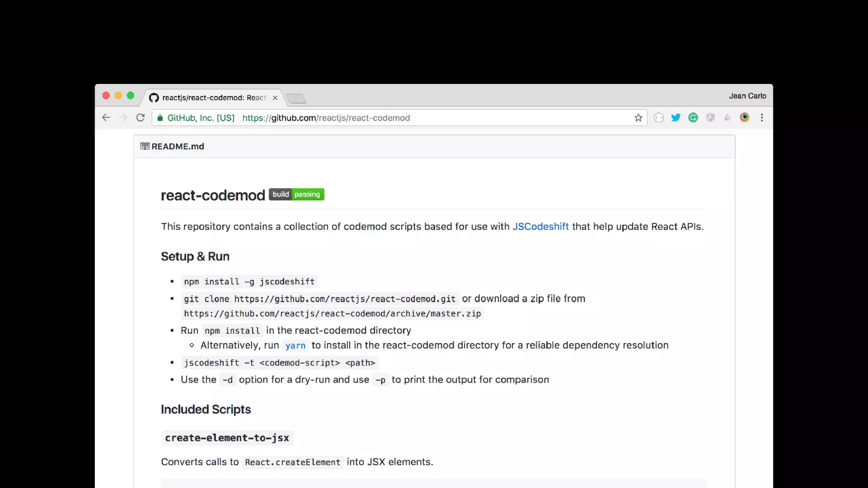Click the faded gray extension icon
Screen dimensions: 868x488
point(727,118)
